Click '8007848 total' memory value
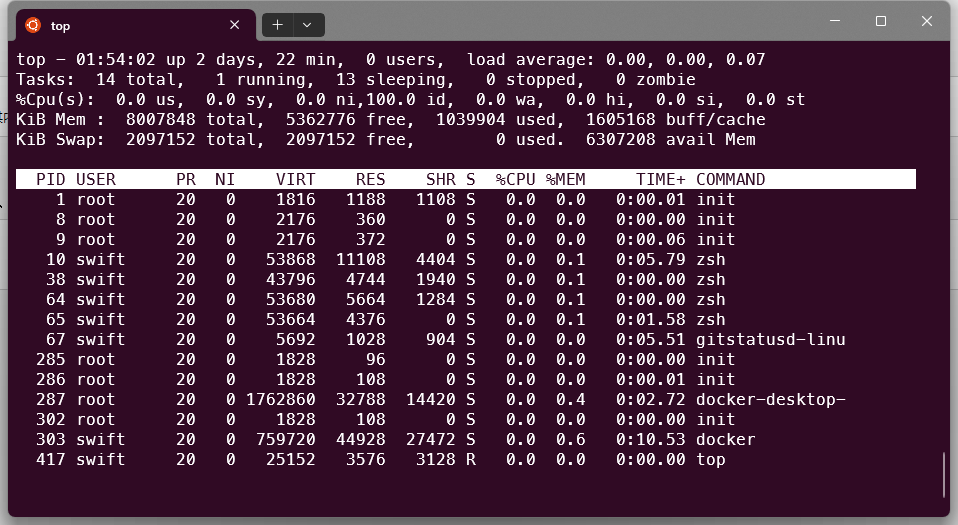The width and height of the screenshot is (958, 525). (x=196, y=120)
